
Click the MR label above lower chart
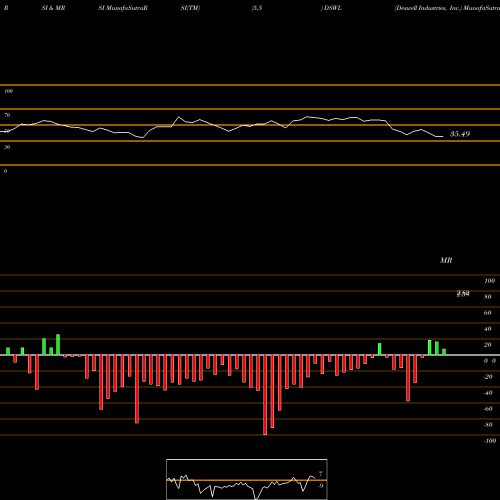pyautogui.click(x=446, y=260)
